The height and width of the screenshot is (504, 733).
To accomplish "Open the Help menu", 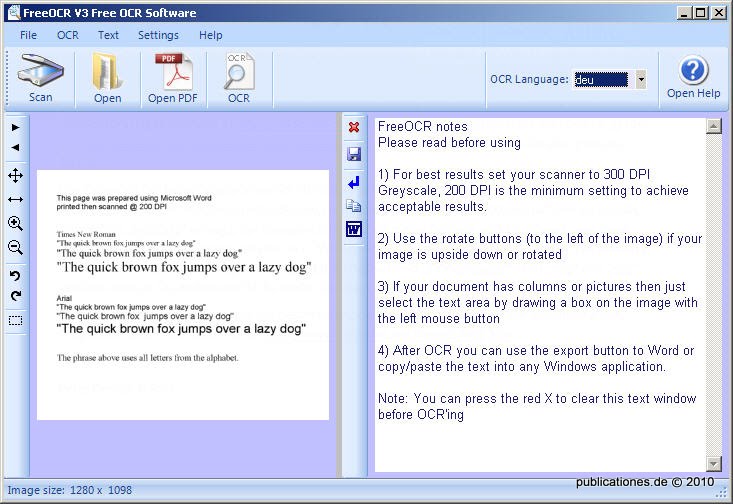I will coord(210,35).
